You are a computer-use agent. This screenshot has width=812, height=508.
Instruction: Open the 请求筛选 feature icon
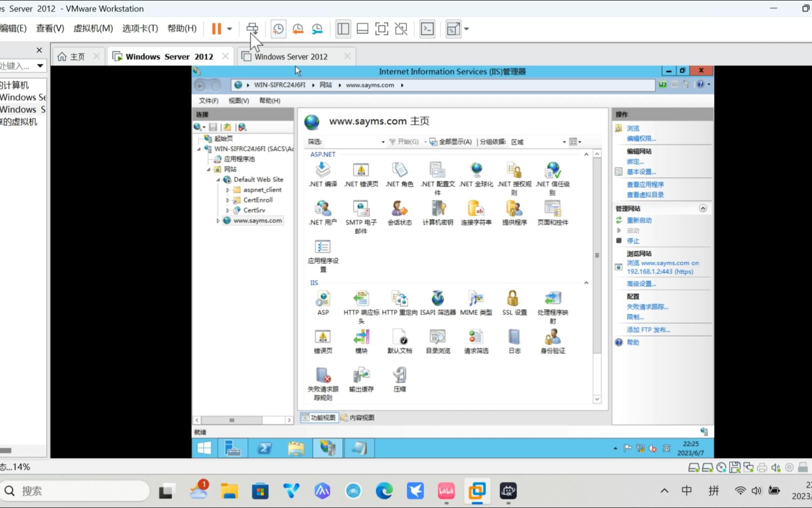point(476,341)
